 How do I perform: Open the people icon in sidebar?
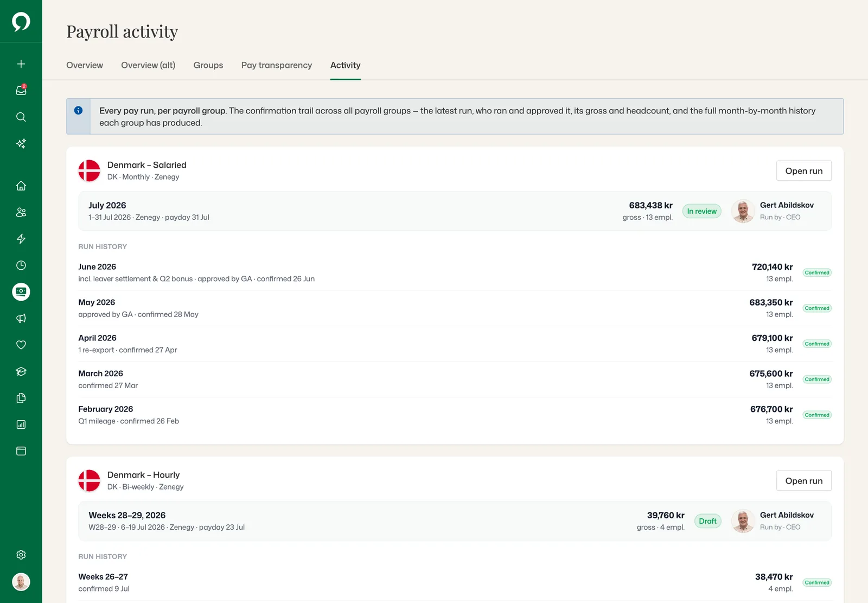(21, 212)
